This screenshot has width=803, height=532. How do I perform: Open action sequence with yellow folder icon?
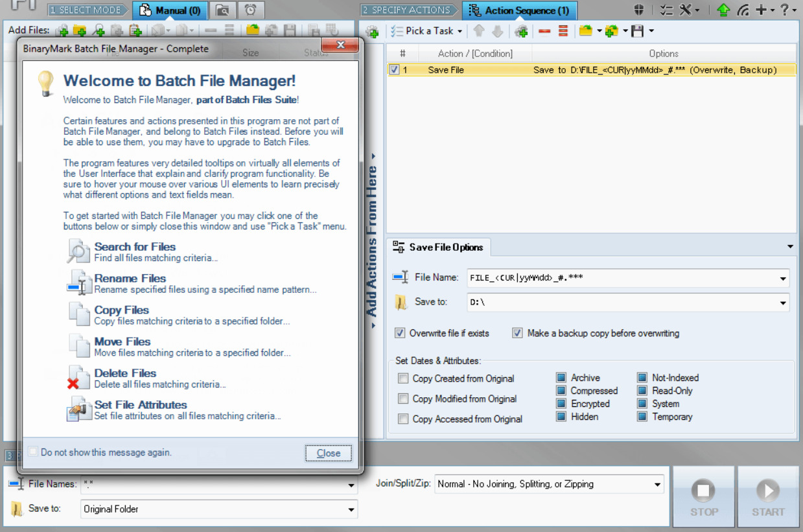pyautogui.click(x=586, y=31)
